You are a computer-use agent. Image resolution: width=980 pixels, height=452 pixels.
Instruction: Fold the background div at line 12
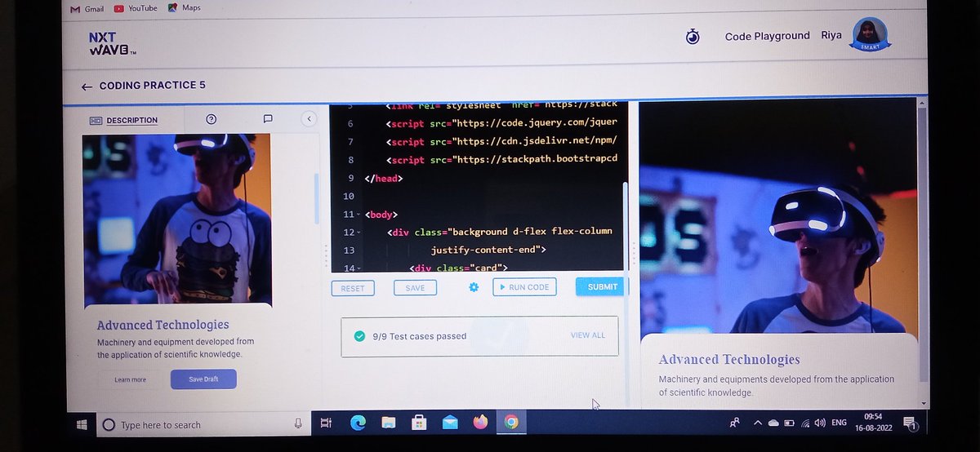pos(358,233)
